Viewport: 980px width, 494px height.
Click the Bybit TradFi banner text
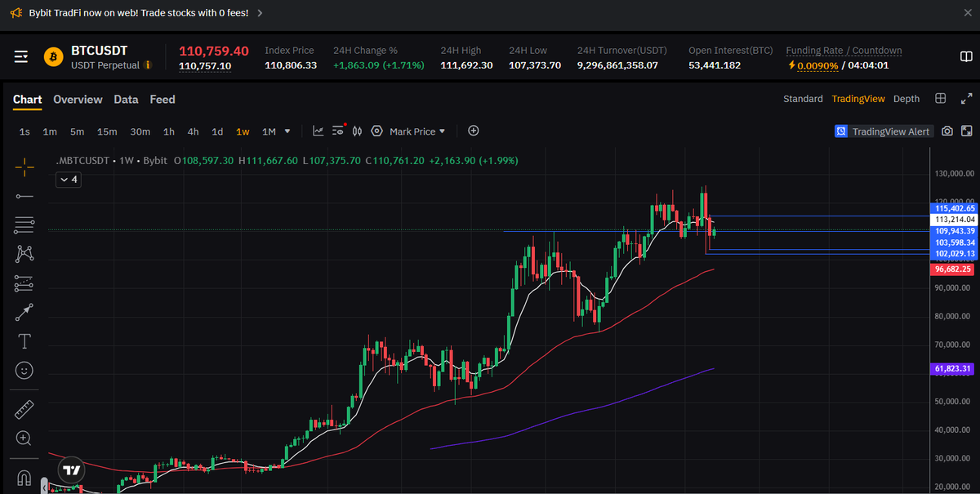pyautogui.click(x=138, y=13)
